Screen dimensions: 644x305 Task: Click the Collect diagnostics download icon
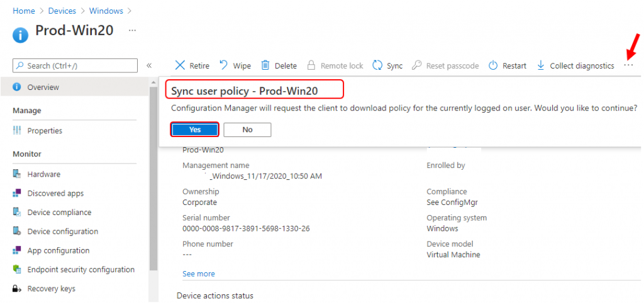point(541,65)
